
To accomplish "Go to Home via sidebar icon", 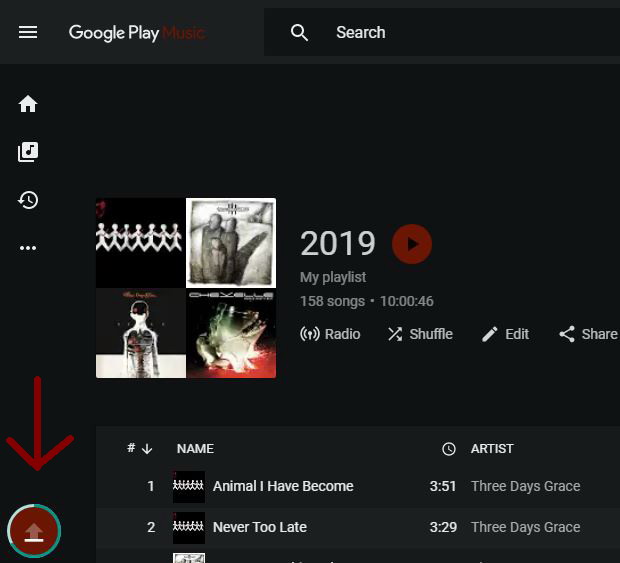I will [x=28, y=104].
